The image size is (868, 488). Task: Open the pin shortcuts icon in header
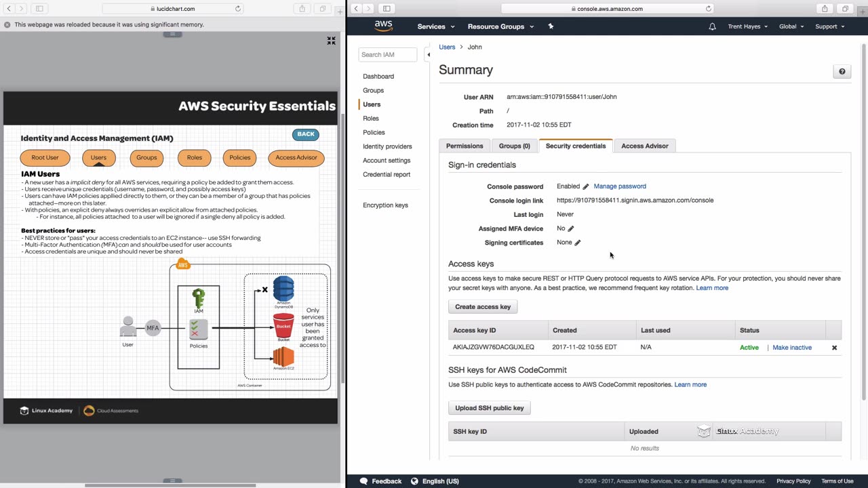pos(551,26)
